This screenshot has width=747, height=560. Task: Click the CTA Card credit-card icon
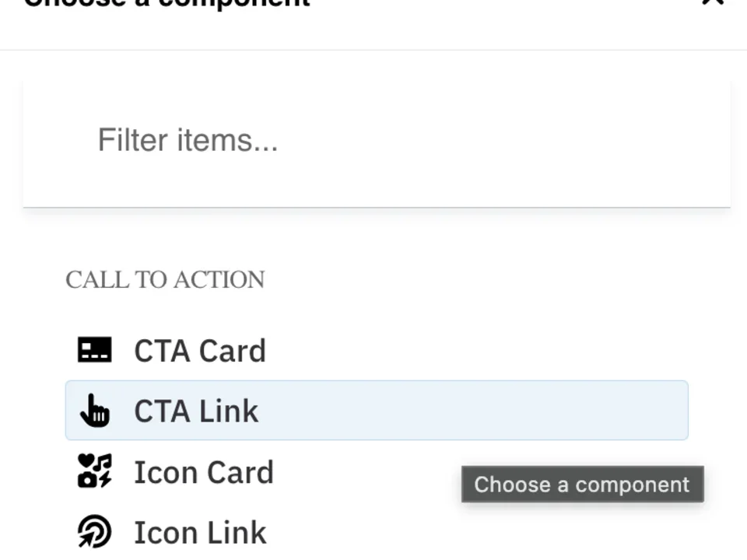[95, 350]
